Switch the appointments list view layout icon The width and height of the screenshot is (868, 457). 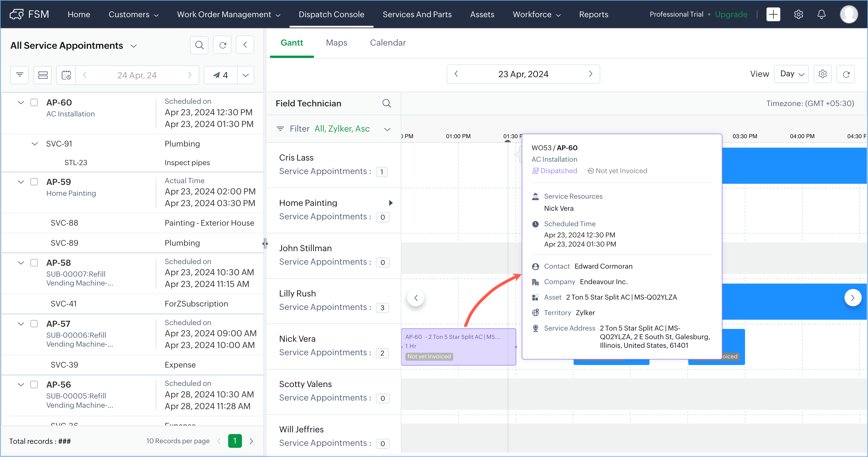tap(43, 75)
